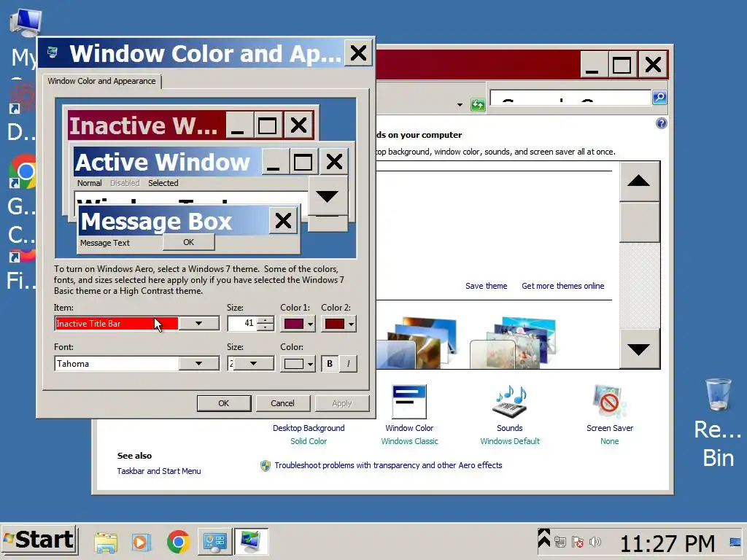This screenshot has height=560, width=747.
Task: Open the Taskbar and Start Menu link
Action: click(159, 471)
